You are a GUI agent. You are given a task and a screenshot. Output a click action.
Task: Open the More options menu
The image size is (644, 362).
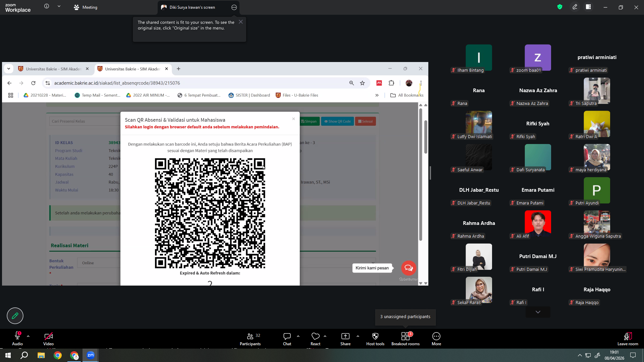(436, 339)
